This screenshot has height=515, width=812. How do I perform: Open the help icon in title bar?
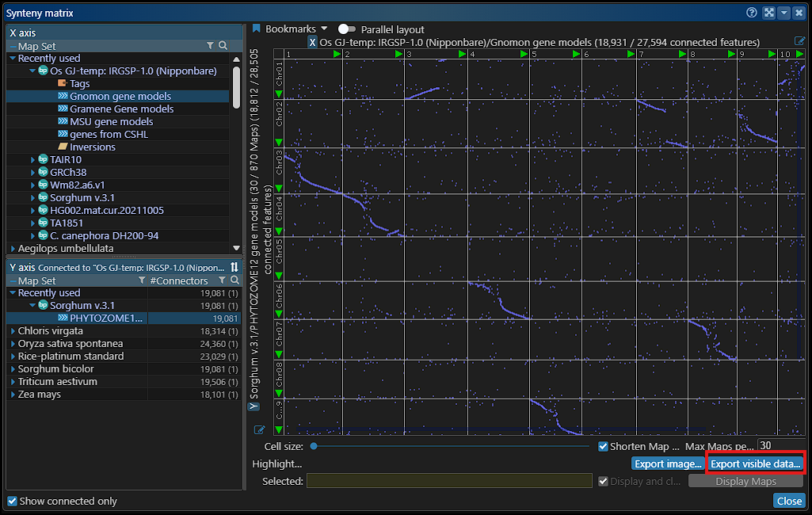pos(752,13)
